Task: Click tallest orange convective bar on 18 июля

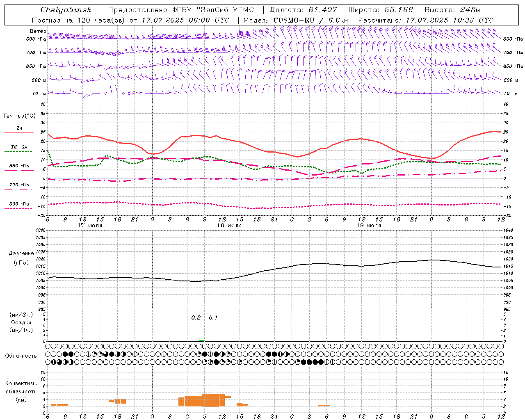Action: click(213, 400)
